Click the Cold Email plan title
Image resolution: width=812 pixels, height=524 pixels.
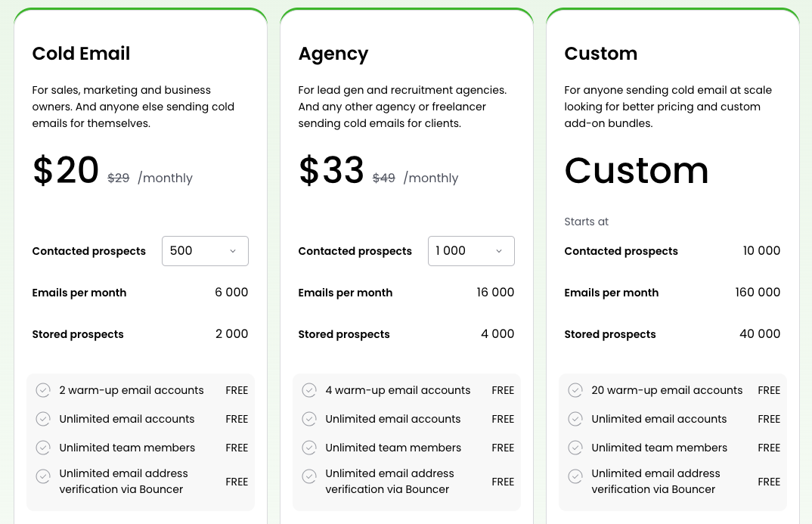[81, 54]
